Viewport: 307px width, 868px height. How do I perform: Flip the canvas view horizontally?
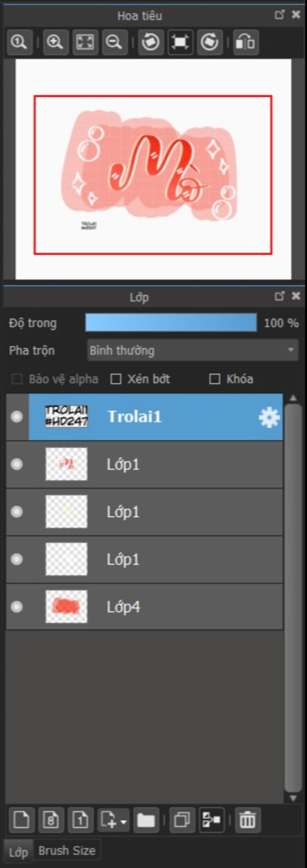246,43
